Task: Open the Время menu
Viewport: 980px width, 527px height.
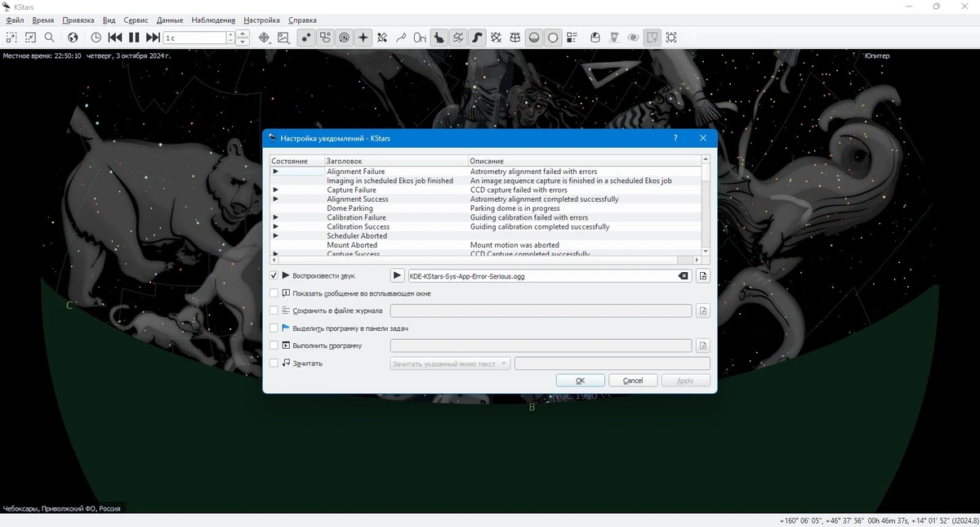Action: click(x=42, y=20)
